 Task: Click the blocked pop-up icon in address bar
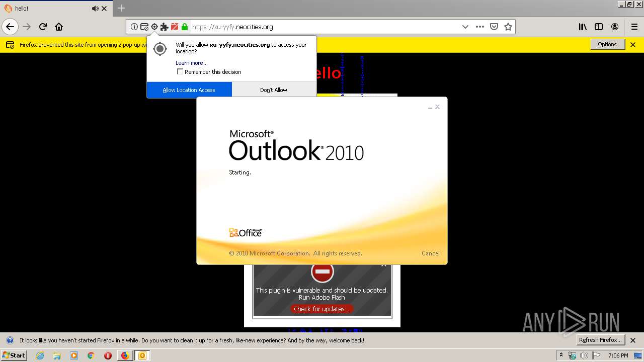[144, 27]
